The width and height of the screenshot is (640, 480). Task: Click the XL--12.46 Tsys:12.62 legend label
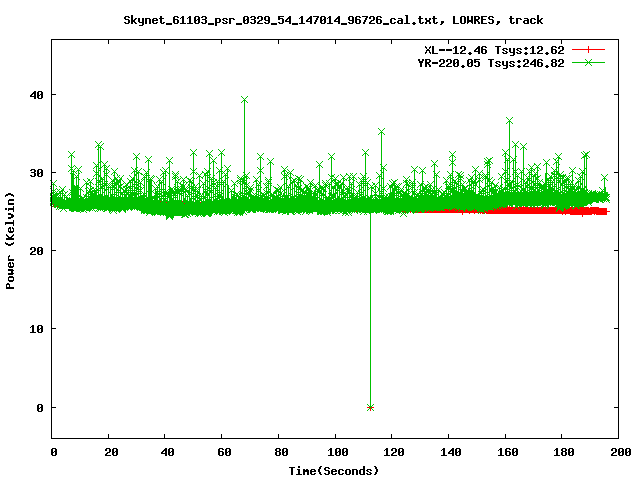[x=494, y=49]
